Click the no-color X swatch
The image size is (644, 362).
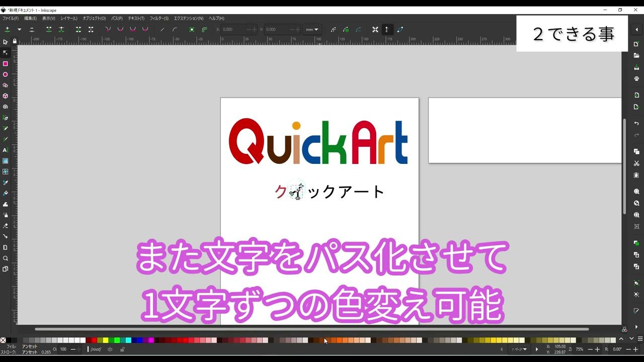(x=3, y=340)
